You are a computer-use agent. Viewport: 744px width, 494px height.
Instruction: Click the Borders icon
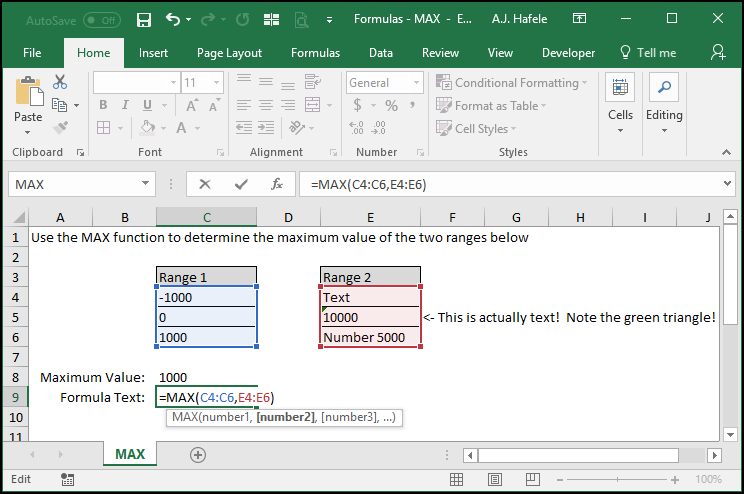103,128
